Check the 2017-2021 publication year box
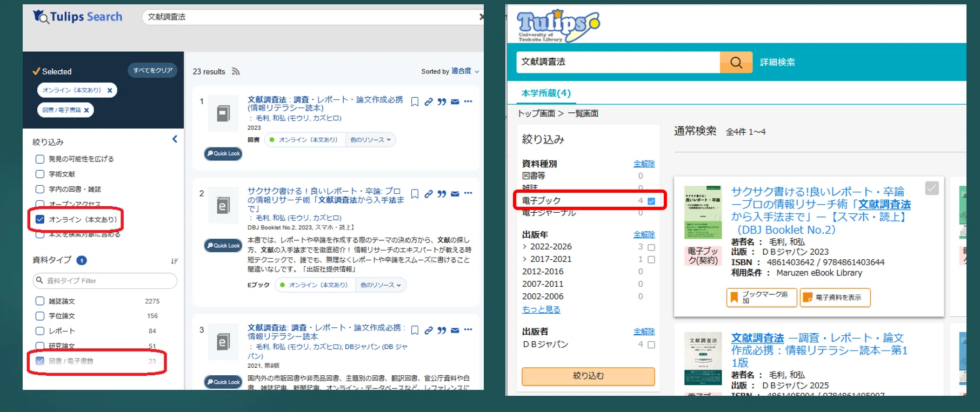980x412 pixels. point(651,260)
